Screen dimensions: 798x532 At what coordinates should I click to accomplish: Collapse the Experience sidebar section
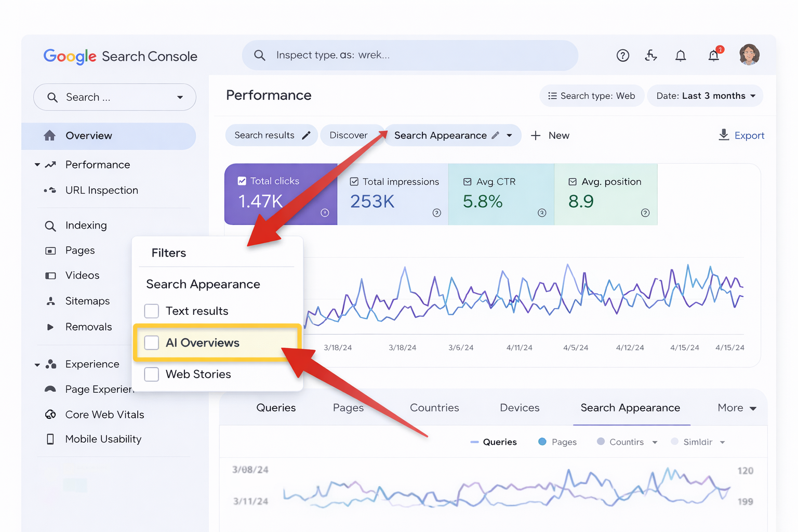pyautogui.click(x=37, y=365)
